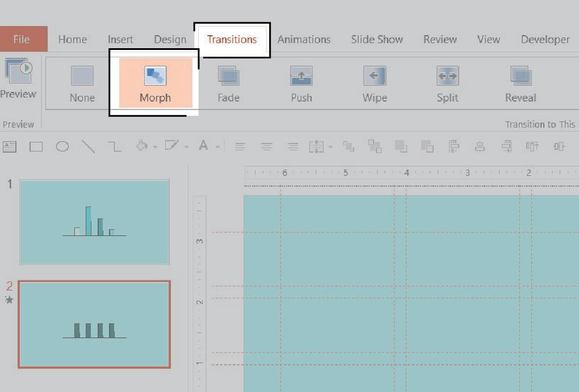Insert a text box from quick toolbar

click(10, 146)
